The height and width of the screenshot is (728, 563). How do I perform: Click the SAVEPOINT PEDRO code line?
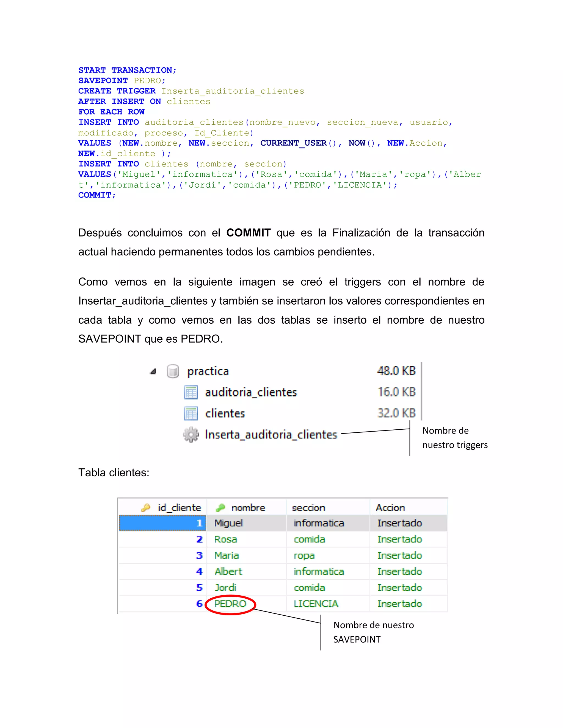(122, 81)
